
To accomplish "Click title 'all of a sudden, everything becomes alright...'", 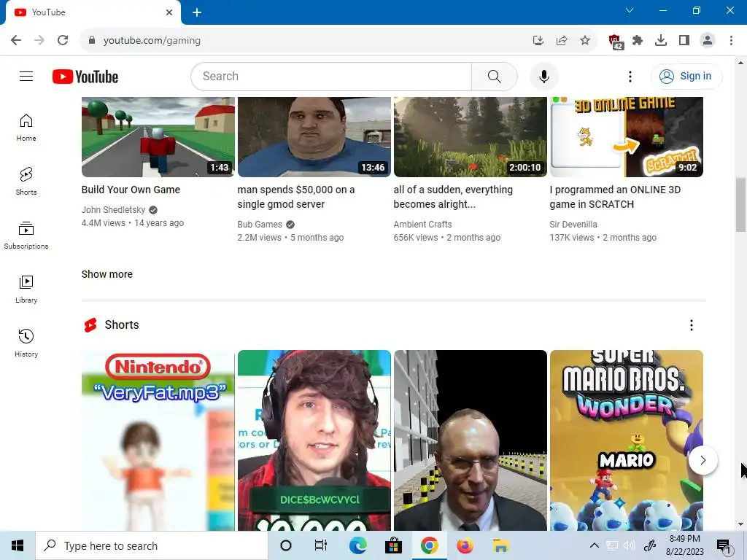I will point(453,197).
